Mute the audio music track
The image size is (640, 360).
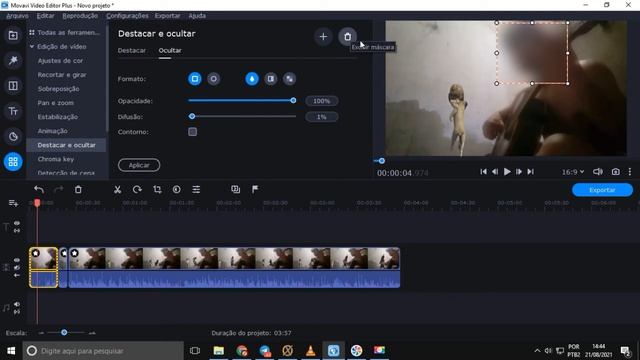[17, 304]
